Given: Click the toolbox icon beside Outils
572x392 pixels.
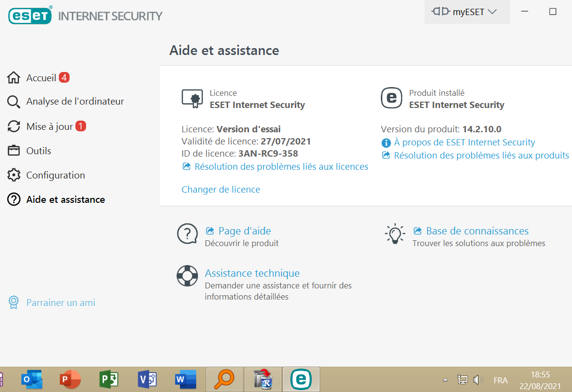Looking at the screenshot, I should pos(14,150).
